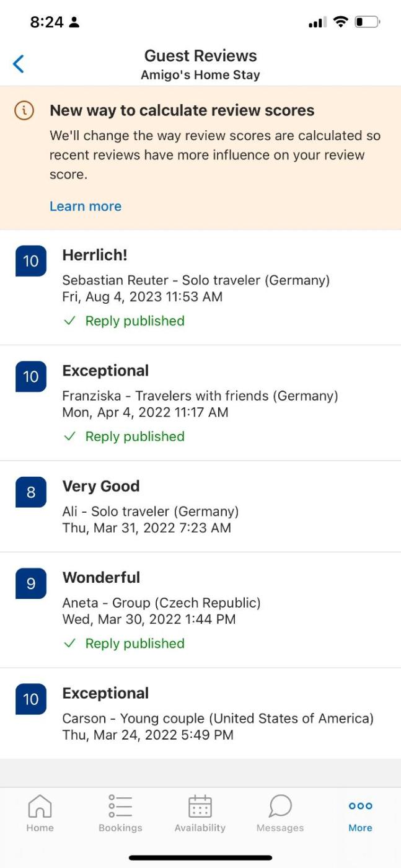Open Franziska's Exceptional review
The image size is (401, 868).
[x=105, y=371]
